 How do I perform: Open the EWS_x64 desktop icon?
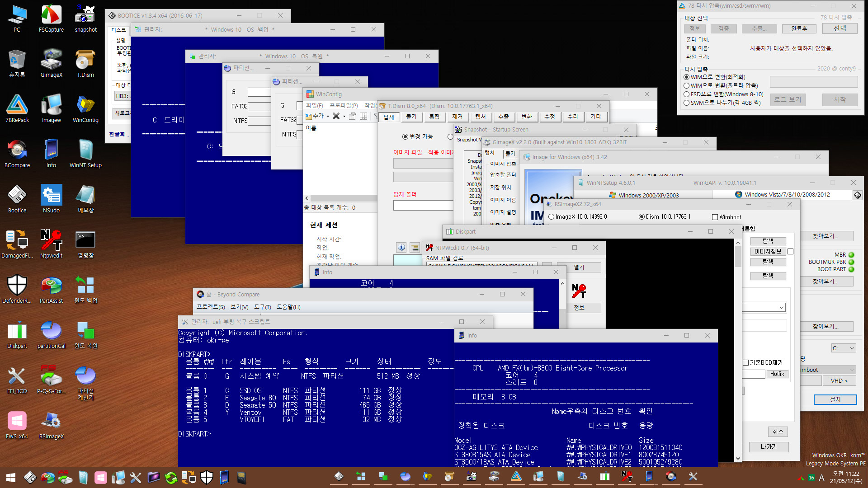click(17, 426)
